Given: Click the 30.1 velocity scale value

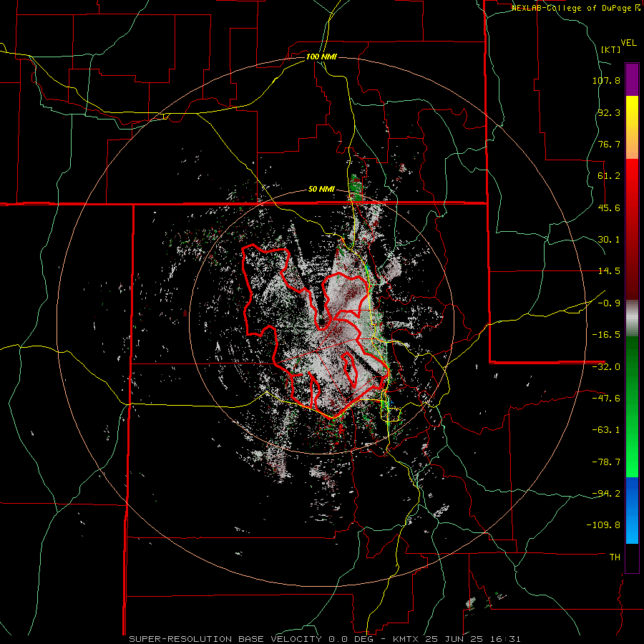Looking at the screenshot, I should point(609,240).
